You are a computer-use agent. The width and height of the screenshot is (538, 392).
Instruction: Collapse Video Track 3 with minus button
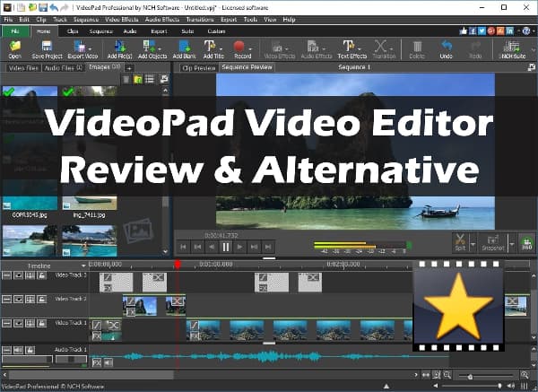6,275
